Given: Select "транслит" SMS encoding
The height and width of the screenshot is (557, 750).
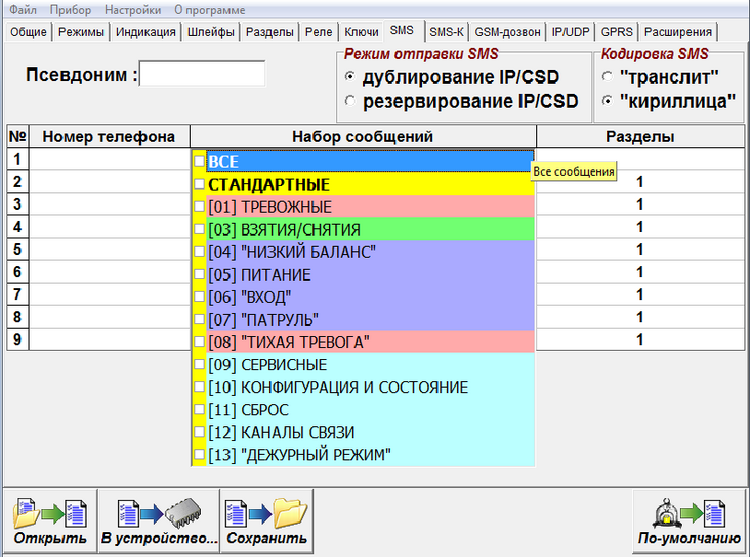Looking at the screenshot, I should tap(606, 77).
